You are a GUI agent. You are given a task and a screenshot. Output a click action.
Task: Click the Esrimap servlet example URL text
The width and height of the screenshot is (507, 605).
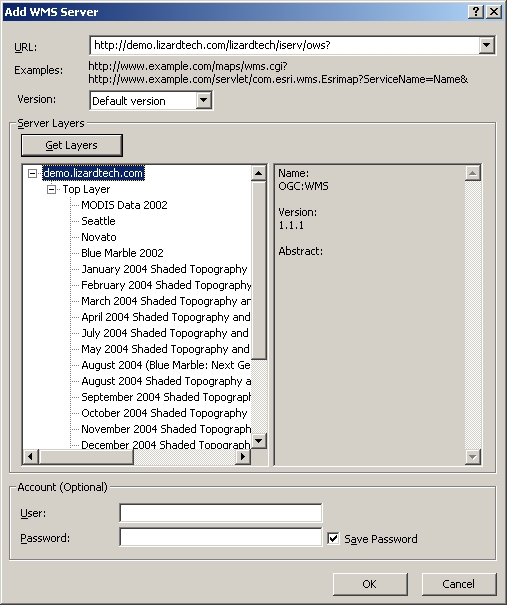278,79
